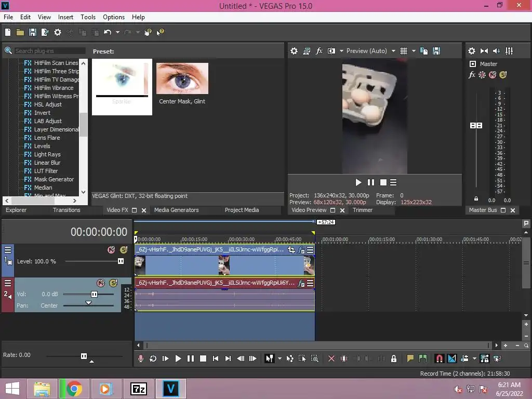Play the Video Preview
Image resolution: width=532 pixels, height=399 pixels.
pyautogui.click(x=358, y=182)
